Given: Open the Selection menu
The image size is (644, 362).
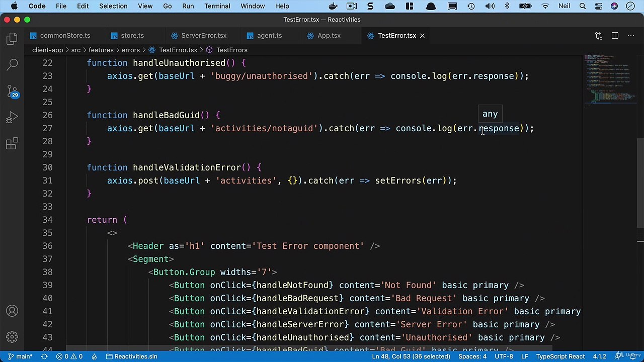Looking at the screenshot, I should pos(113,6).
